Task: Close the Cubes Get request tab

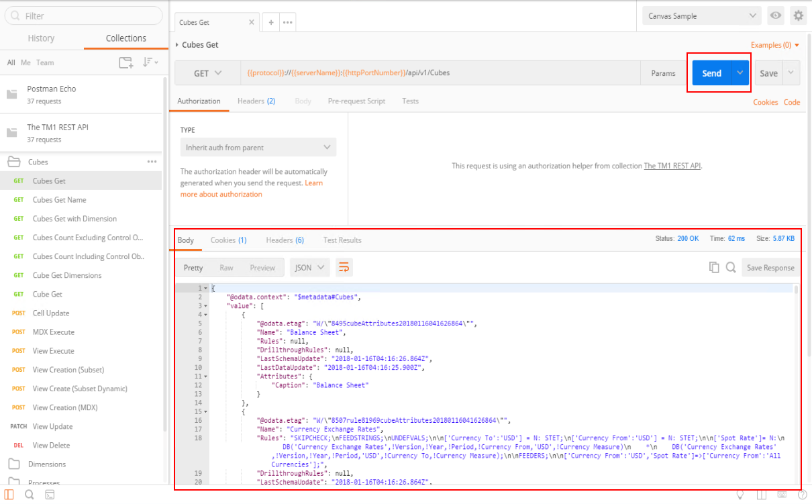Action: click(x=252, y=22)
